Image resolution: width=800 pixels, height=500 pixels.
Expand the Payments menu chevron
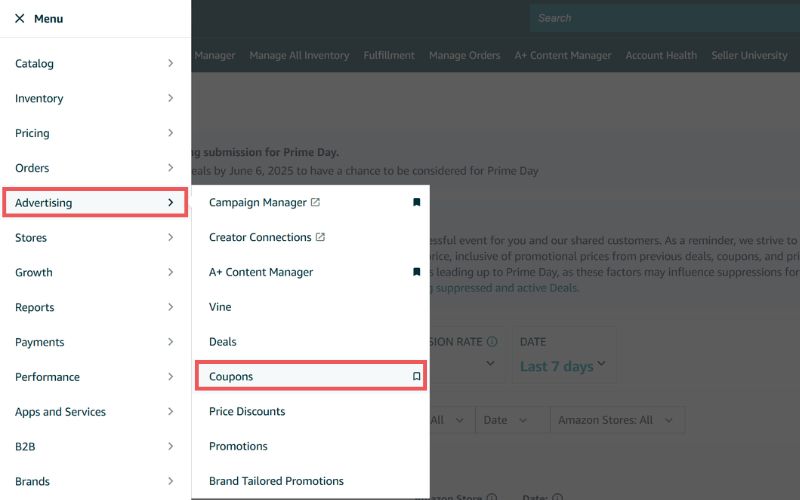point(170,342)
